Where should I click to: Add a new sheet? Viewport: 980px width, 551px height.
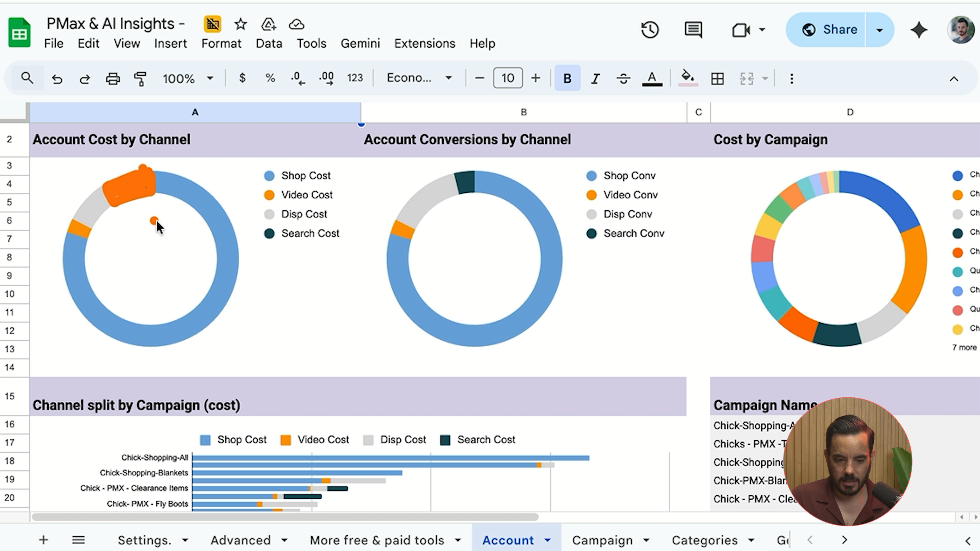44,540
